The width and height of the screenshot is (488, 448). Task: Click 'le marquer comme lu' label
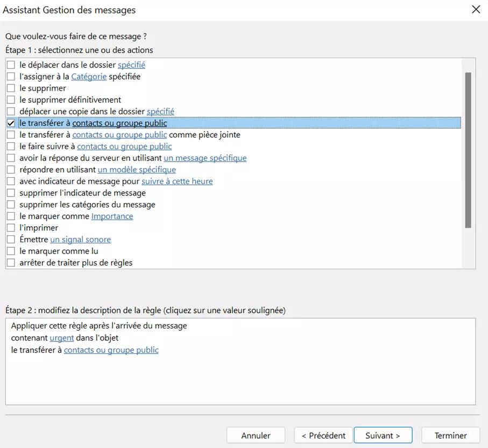point(59,251)
